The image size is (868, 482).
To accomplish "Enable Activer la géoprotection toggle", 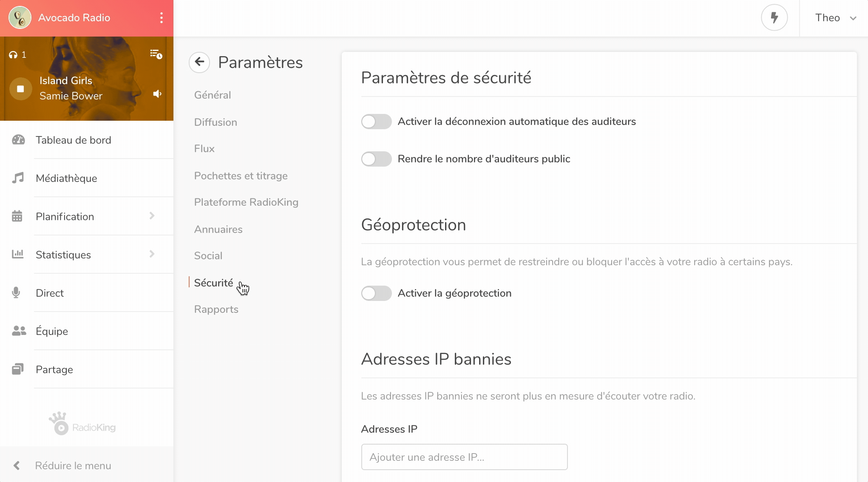I will tap(376, 292).
